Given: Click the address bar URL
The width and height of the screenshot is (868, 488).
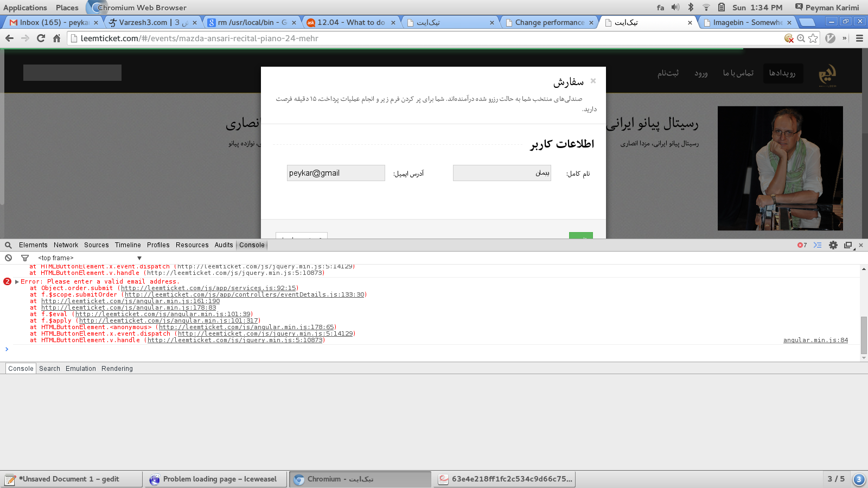Looking at the screenshot, I should (x=199, y=38).
